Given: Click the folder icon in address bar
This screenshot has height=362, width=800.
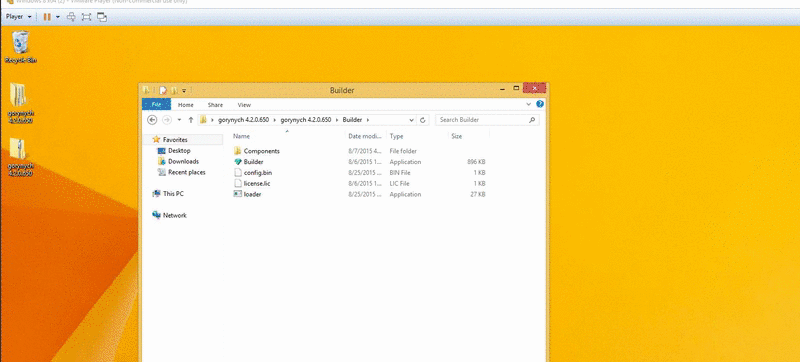Looking at the screenshot, I should coord(203,120).
